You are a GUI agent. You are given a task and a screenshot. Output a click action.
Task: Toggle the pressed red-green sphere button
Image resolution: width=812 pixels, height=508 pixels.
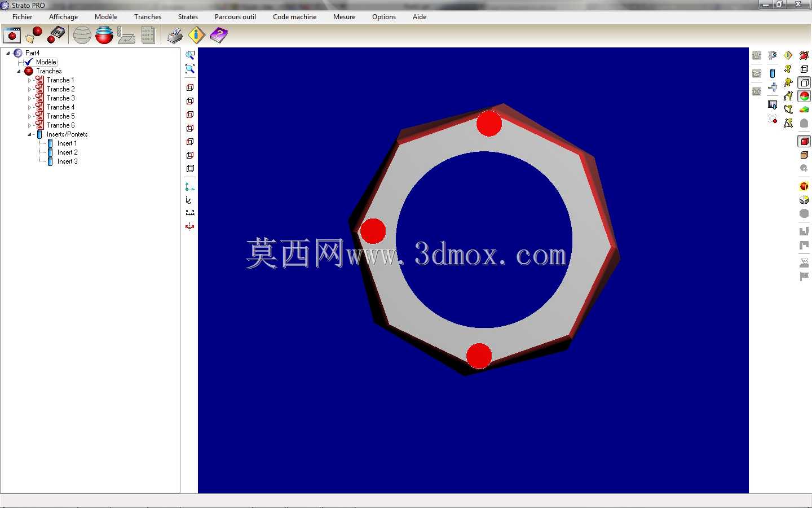pyautogui.click(x=804, y=96)
